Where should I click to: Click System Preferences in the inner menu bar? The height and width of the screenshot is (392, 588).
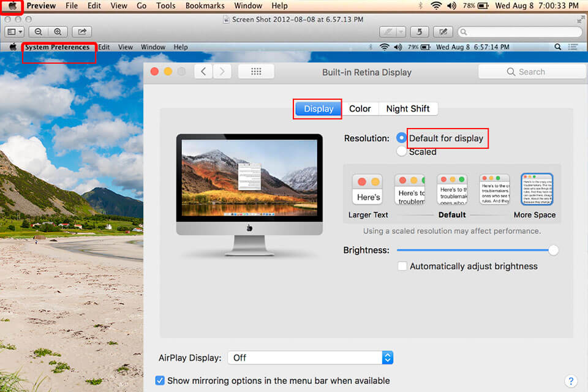[58, 47]
